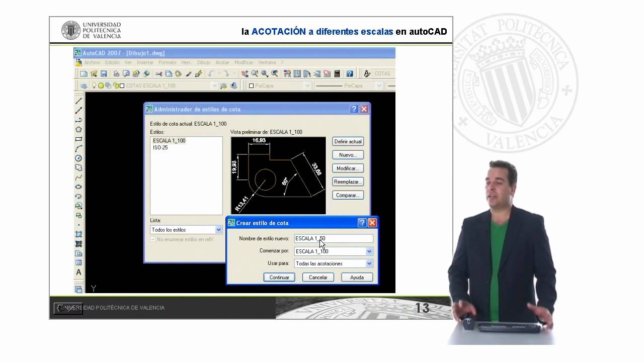Select ISO-25 in Estilos list

click(x=160, y=148)
